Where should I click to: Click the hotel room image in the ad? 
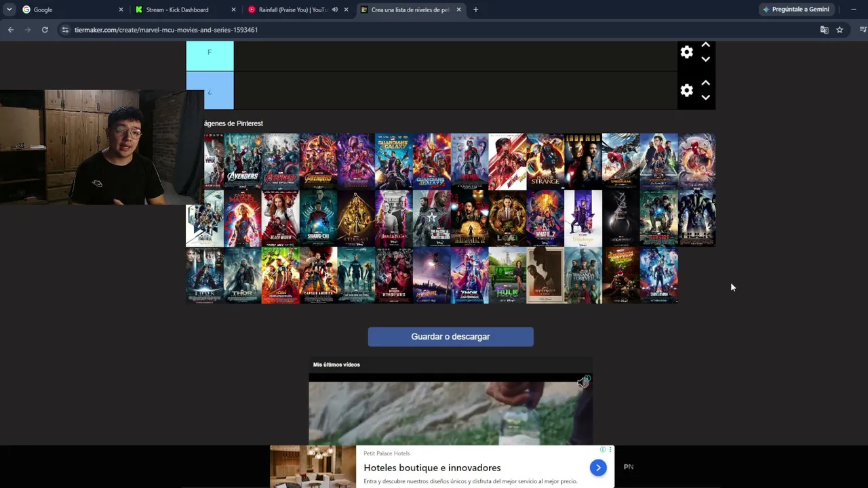[x=313, y=466]
